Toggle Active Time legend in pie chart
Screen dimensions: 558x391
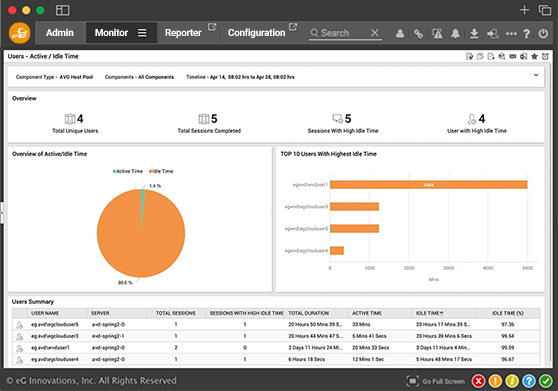[128, 171]
